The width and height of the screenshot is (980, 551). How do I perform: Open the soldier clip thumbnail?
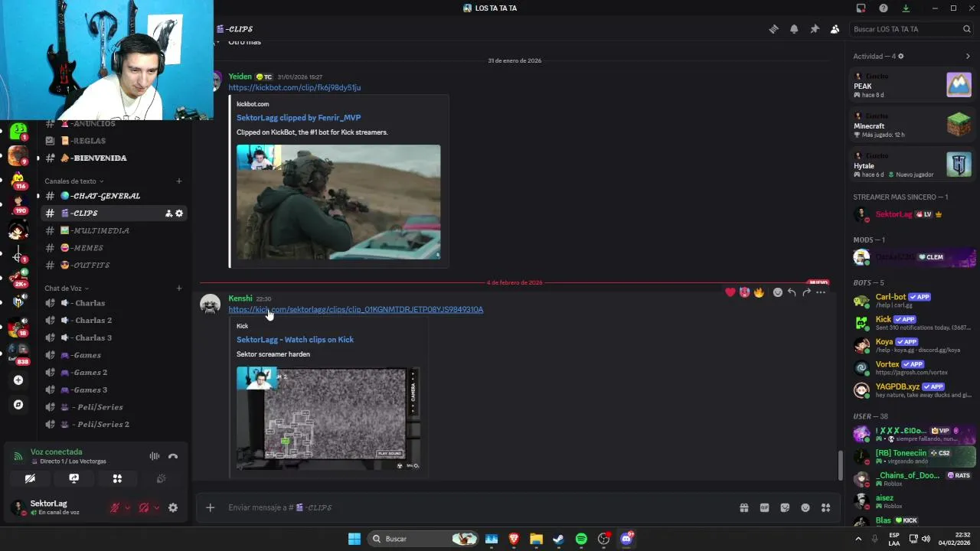[x=338, y=202]
